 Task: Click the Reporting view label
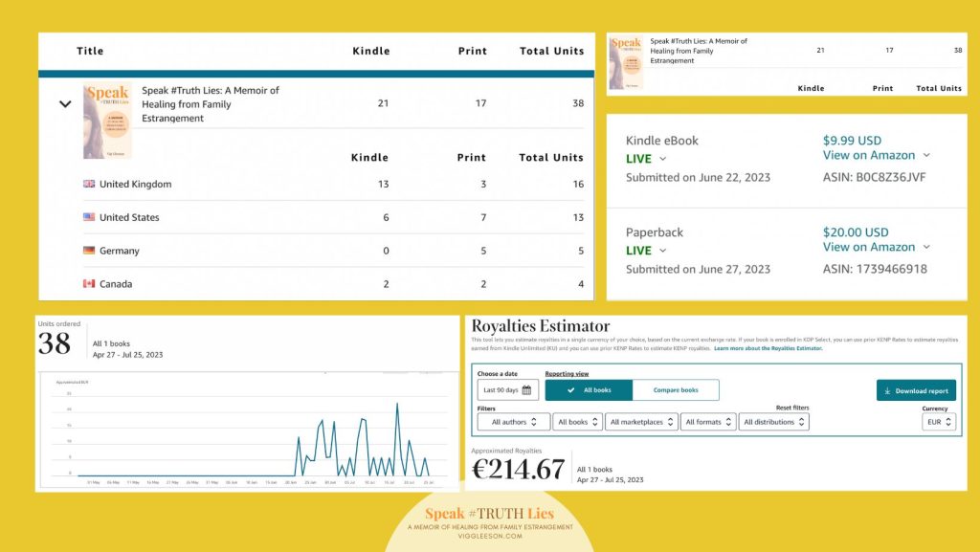567,374
